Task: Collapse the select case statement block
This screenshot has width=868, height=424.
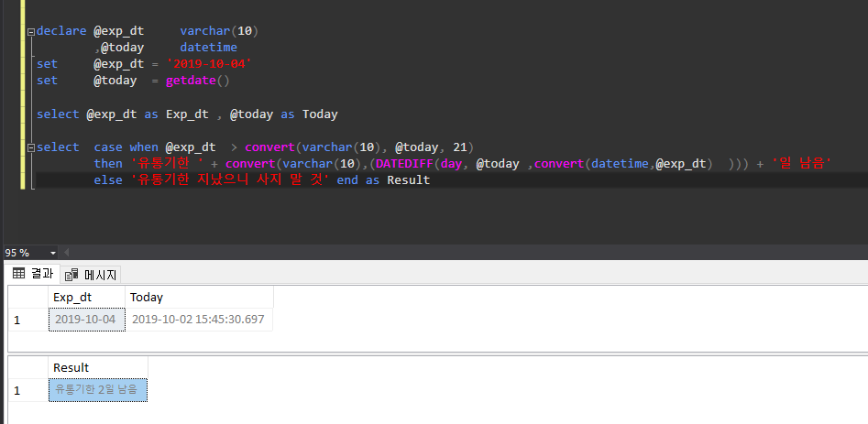Action: coord(31,147)
